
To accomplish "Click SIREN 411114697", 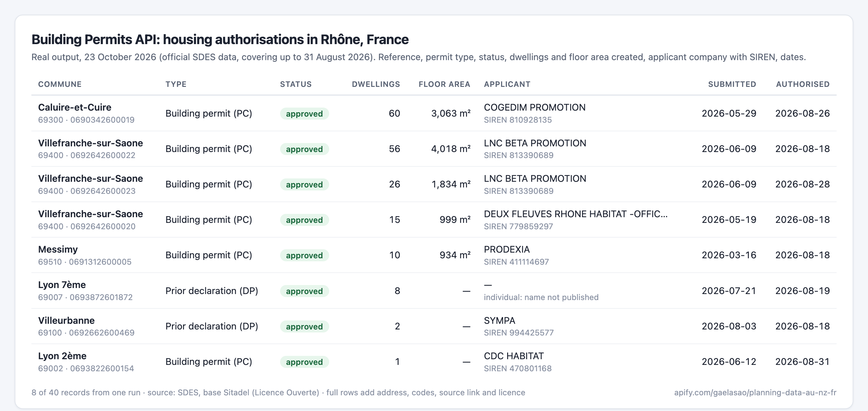I will click(x=516, y=262).
